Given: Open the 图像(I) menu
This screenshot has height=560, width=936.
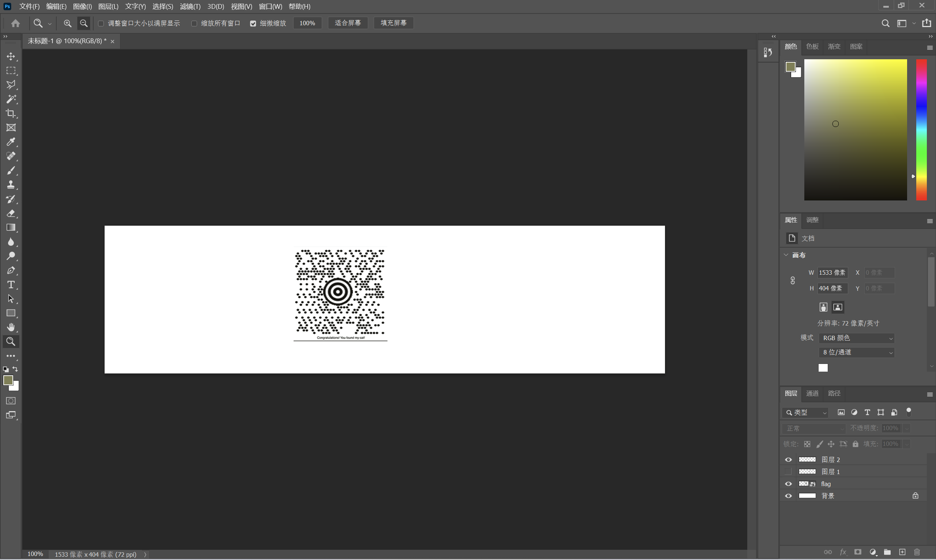Looking at the screenshot, I should tap(82, 7).
